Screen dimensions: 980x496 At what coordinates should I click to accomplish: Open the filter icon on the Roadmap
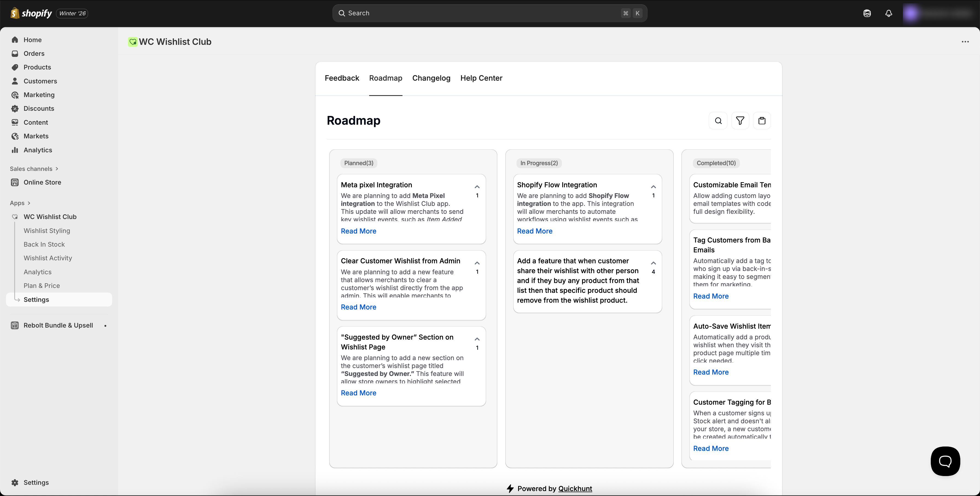coord(740,121)
